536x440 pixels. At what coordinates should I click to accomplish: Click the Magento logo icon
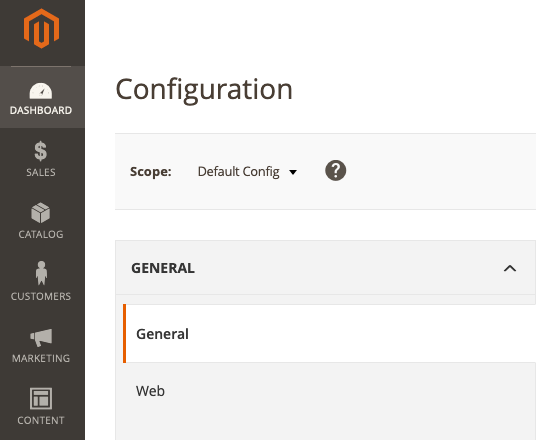[41, 28]
